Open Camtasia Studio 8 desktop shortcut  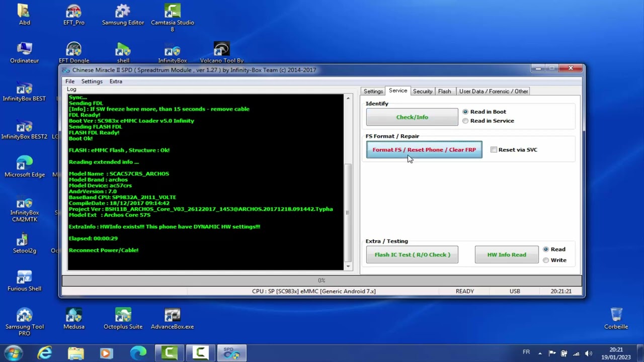pyautogui.click(x=173, y=18)
